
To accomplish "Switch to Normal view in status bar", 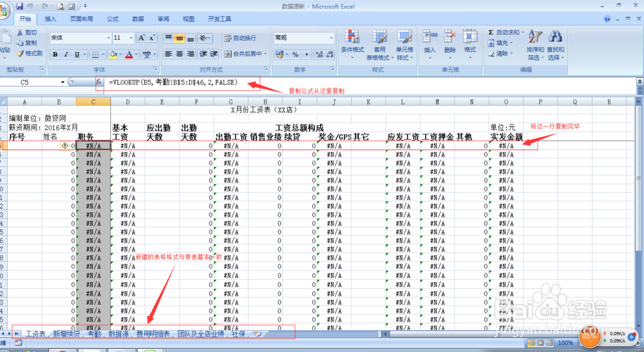I will (x=532, y=343).
